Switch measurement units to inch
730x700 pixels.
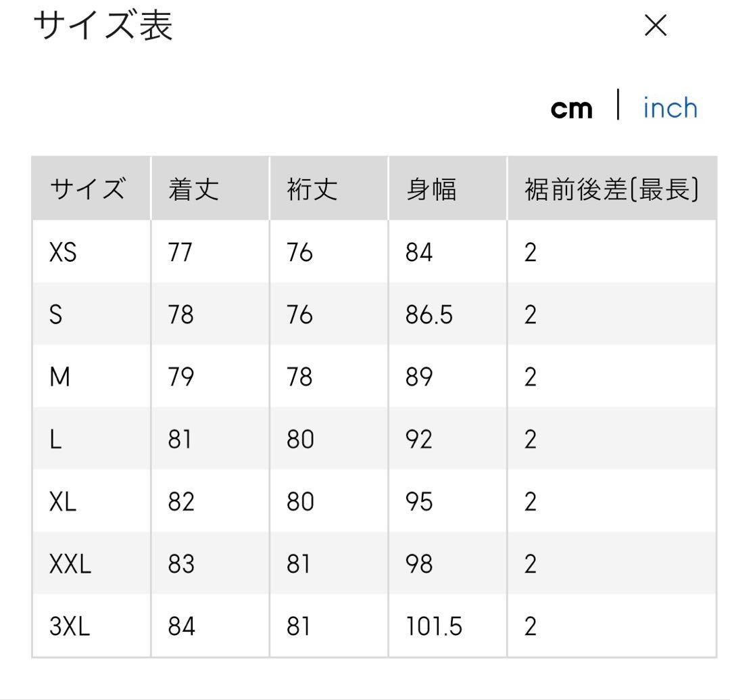[670, 108]
